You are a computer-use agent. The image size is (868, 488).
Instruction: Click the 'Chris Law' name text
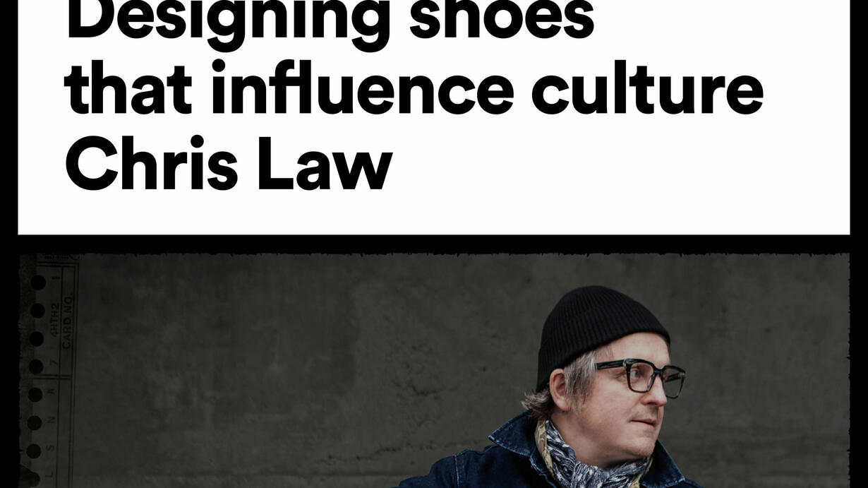click(228, 165)
